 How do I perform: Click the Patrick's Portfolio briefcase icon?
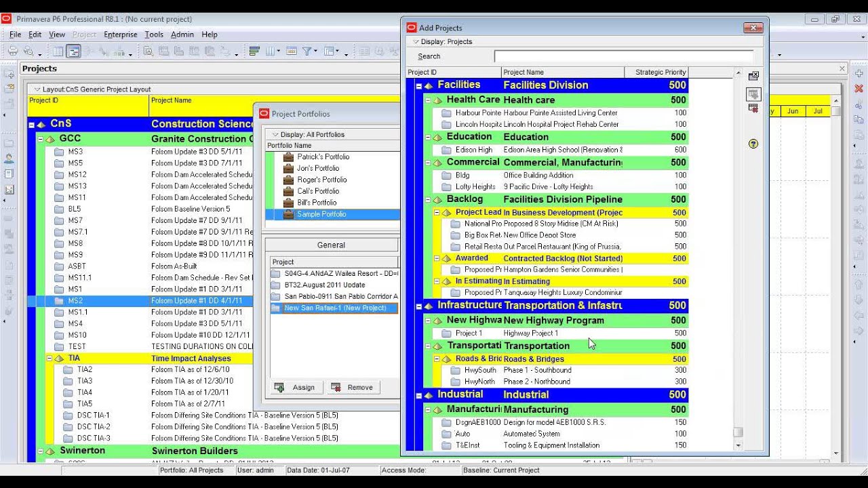(x=288, y=157)
